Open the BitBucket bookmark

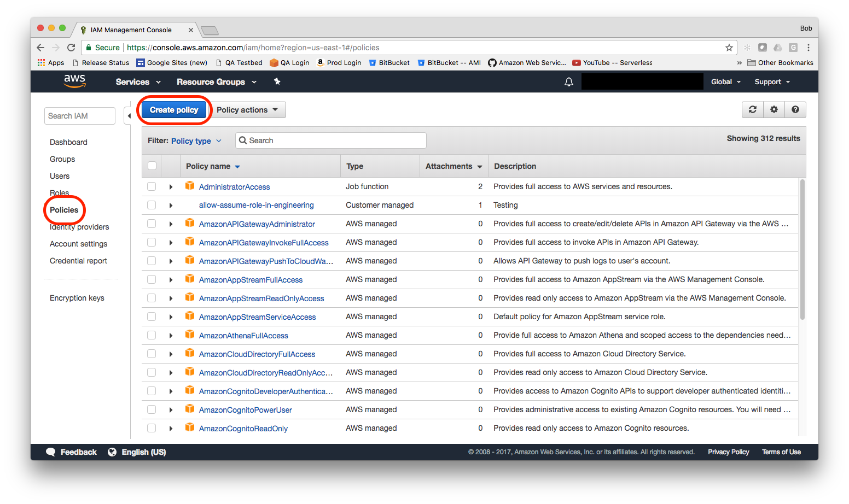389,63
